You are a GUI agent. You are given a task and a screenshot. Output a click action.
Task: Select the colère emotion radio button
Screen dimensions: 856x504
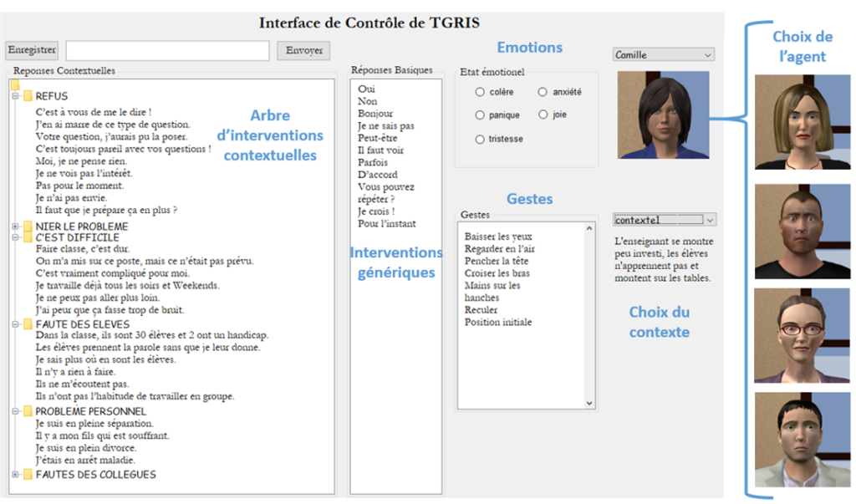[480, 92]
